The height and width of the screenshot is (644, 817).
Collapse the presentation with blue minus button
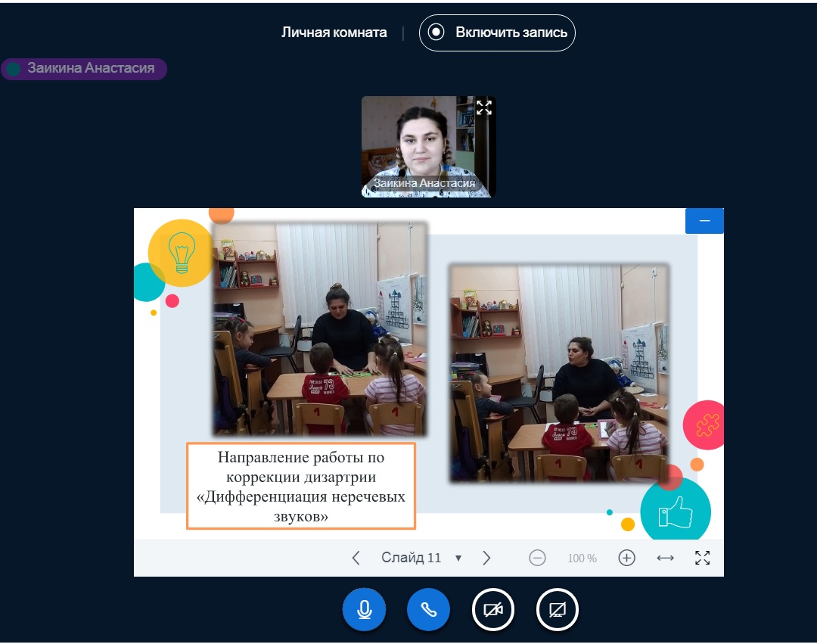[x=704, y=220]
